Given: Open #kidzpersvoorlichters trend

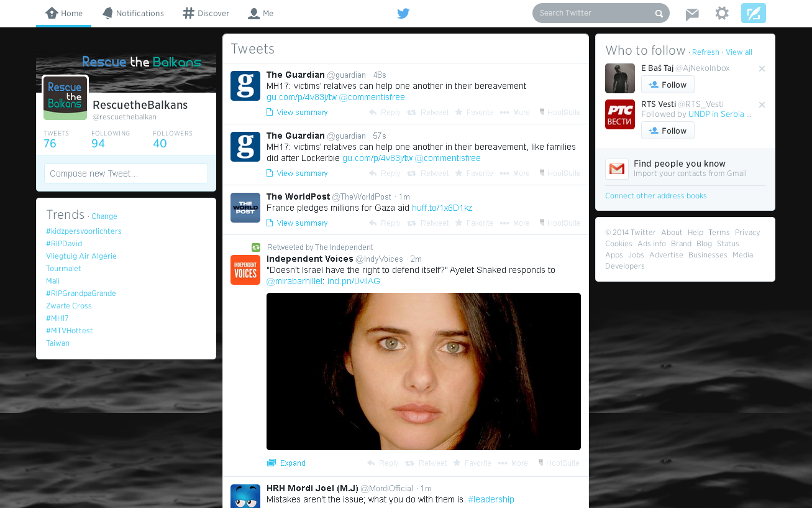Looking at the screenshot, I should 84,231.
